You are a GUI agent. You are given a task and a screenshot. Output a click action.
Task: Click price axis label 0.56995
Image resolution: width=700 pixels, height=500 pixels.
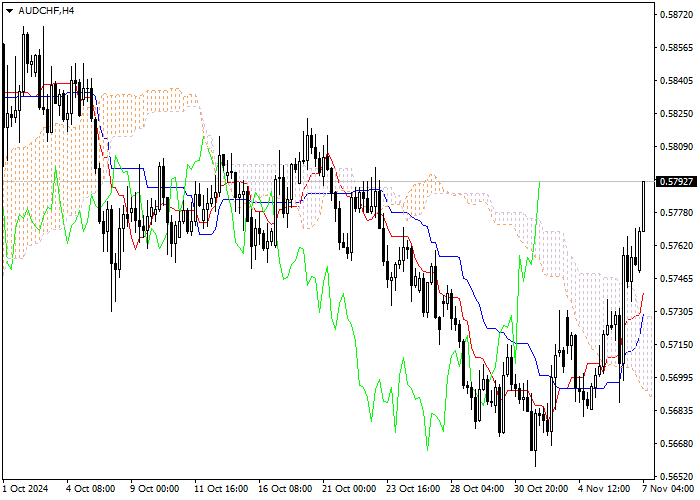[x=676, y=378]
